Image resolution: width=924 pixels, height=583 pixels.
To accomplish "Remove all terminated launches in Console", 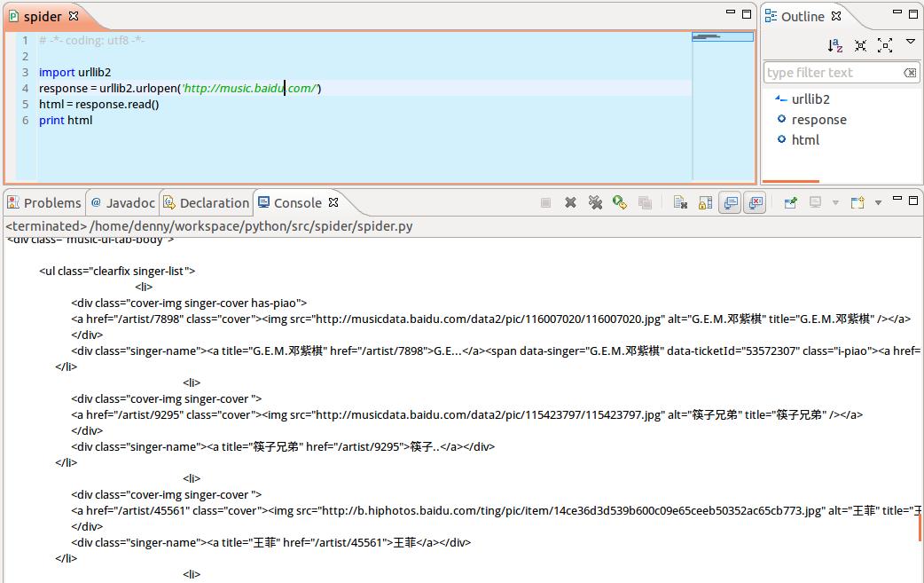I will click(596, 202).
